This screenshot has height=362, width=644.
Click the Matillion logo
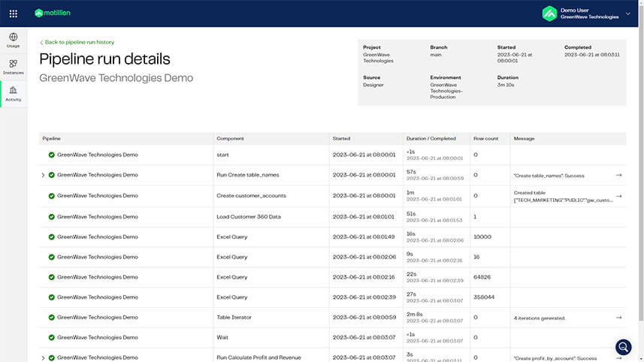pos(53,13)
